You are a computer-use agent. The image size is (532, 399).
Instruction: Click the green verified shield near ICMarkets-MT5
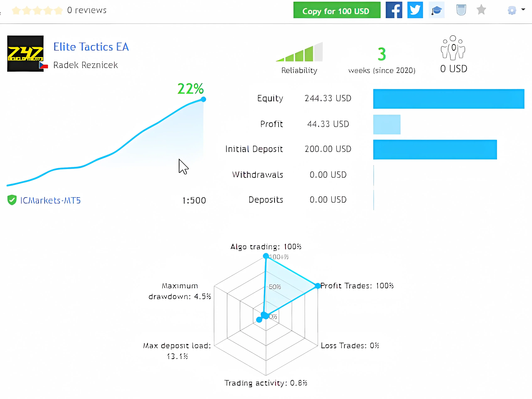pyautogui.click(x=12, y=200)
